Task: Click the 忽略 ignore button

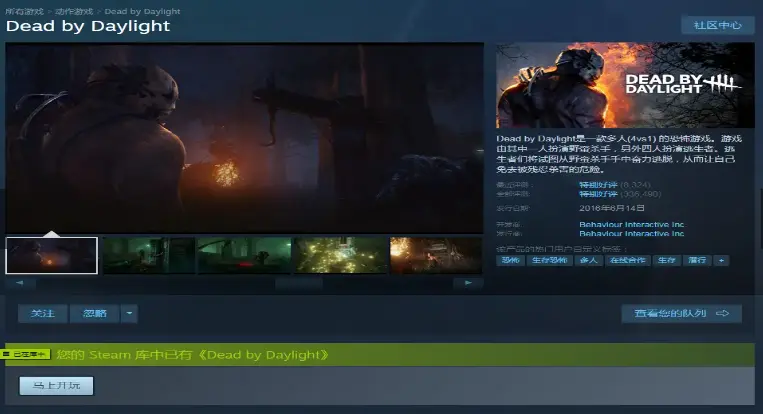Action: 95,313
